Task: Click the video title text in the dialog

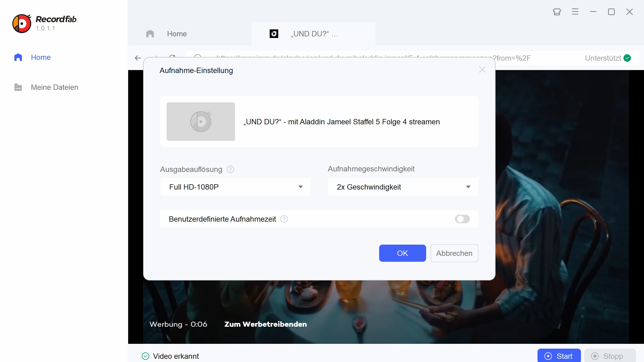Action: coord(341,122)
